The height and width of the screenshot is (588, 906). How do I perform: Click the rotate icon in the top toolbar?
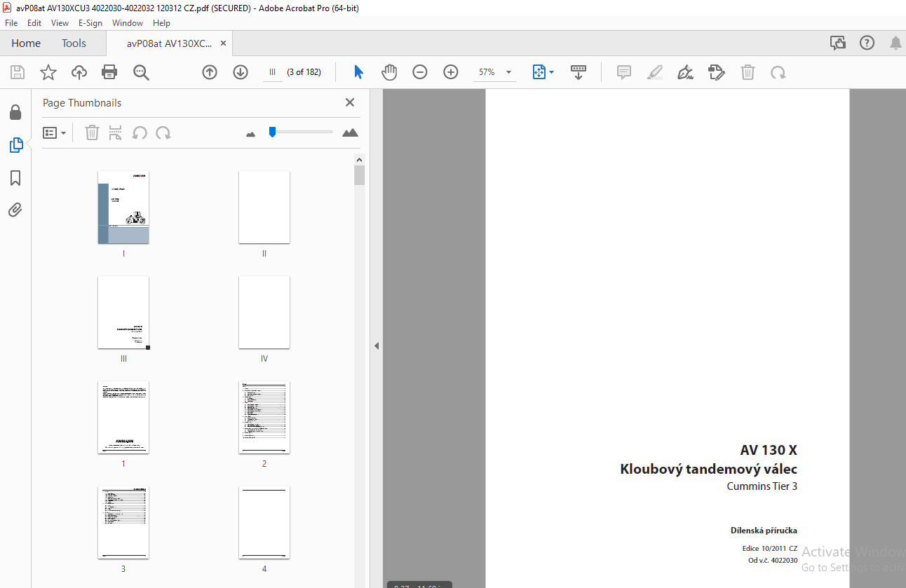(778, 72)
